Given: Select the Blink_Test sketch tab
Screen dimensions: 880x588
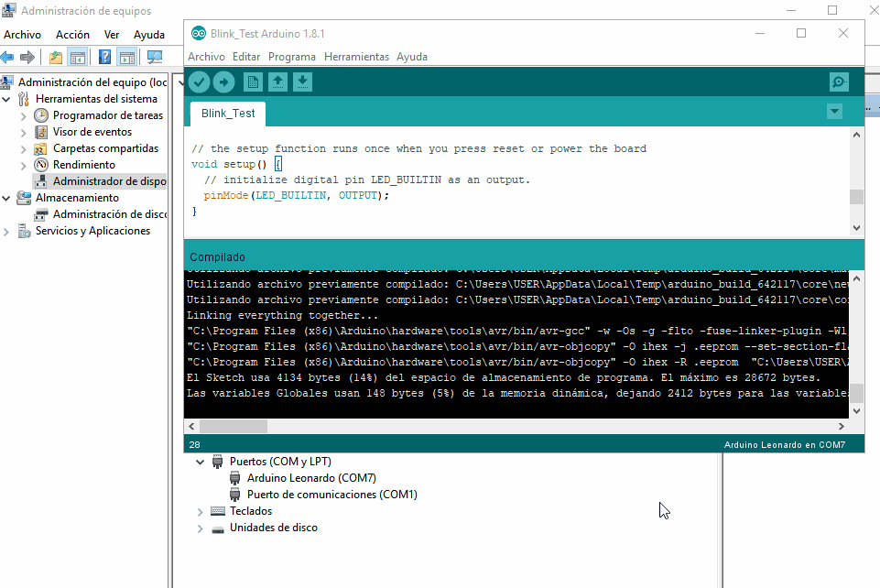Looking at the screenshot, I should (228, 114).
